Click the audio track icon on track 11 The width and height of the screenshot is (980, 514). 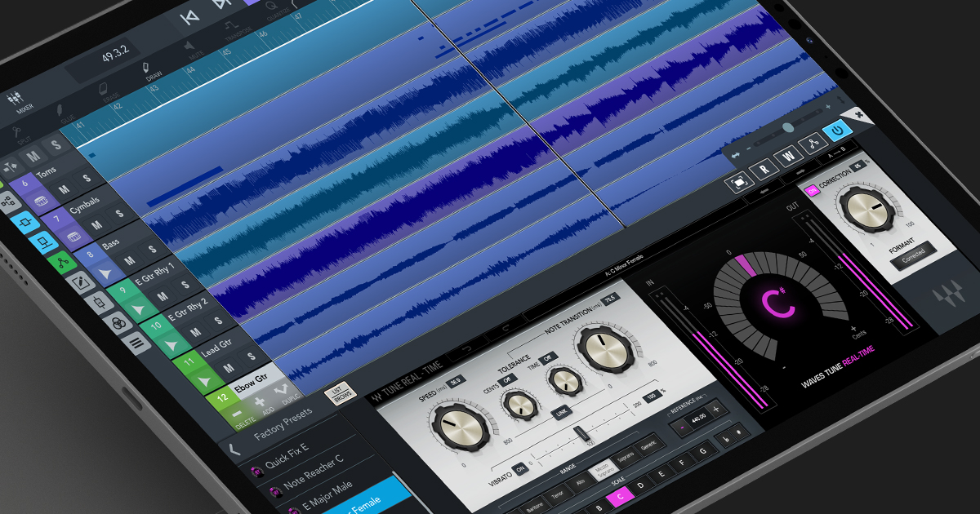tap(206, 382)
